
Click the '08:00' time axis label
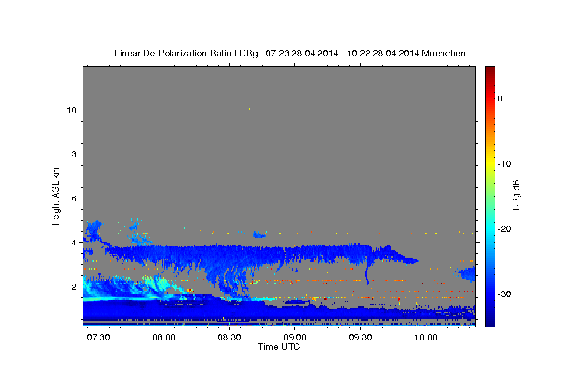[x=164, y=338]
